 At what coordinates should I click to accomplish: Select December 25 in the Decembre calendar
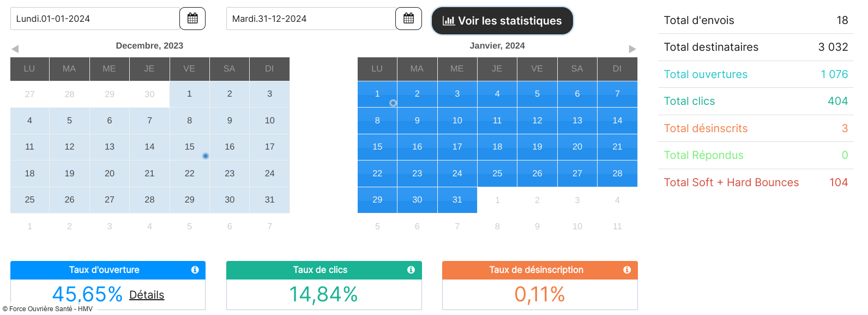(x=29, y=200)
